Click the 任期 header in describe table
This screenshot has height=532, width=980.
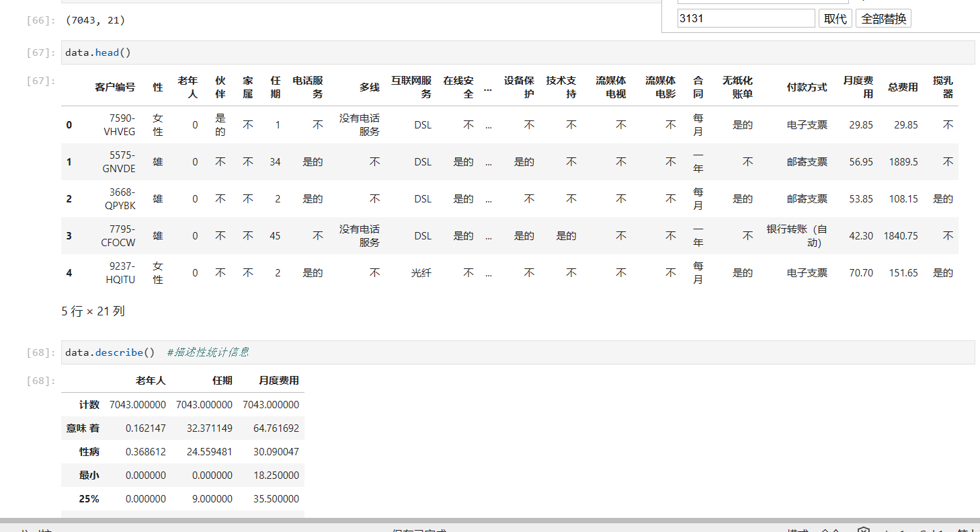[222, 381]
